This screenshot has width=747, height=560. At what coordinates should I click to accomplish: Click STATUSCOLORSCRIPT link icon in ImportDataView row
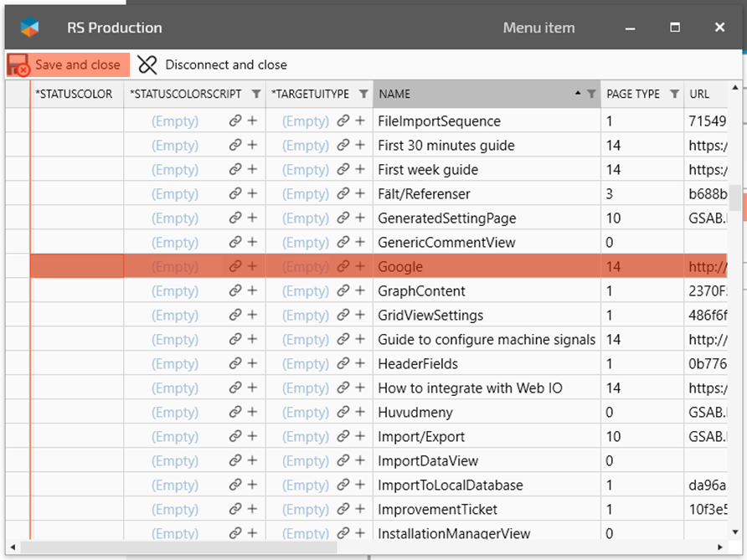(x=235, y=461)
